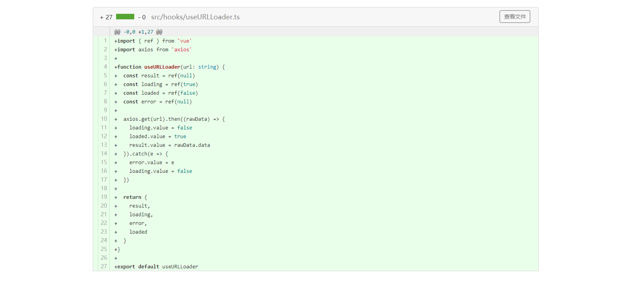
Task: Click line number 10
Action: (x=104, y=119)
